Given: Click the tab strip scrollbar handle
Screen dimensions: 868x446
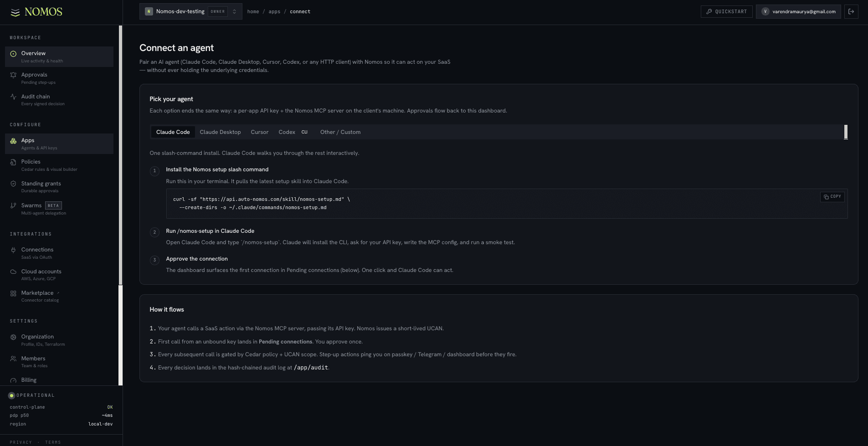Looking at the screenshot, I should click(846, 132).
